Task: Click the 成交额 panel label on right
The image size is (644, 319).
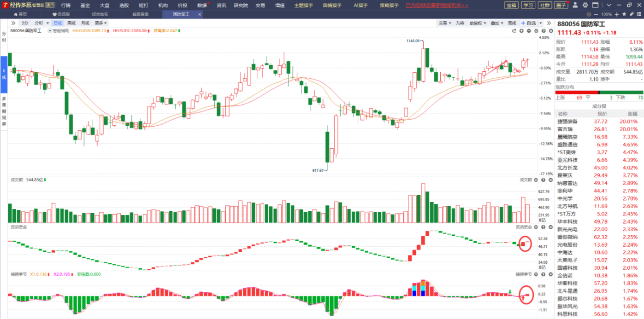Action: (x=525, y=180)
